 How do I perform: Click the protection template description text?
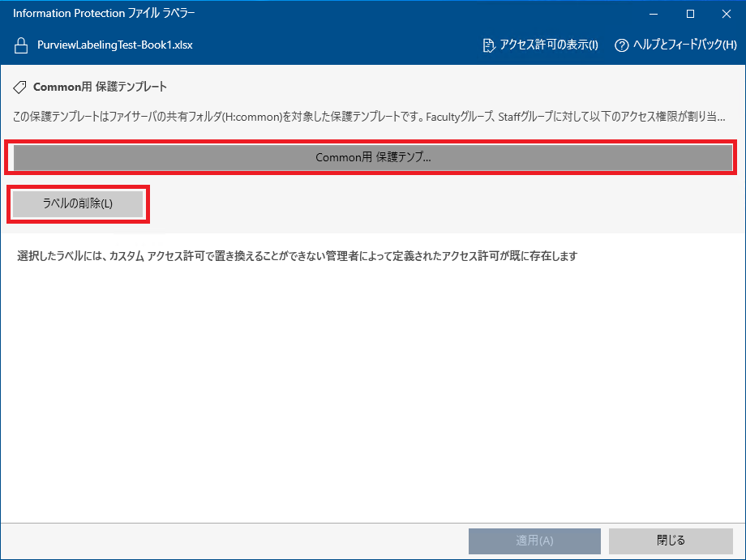[x=357, y=118]
